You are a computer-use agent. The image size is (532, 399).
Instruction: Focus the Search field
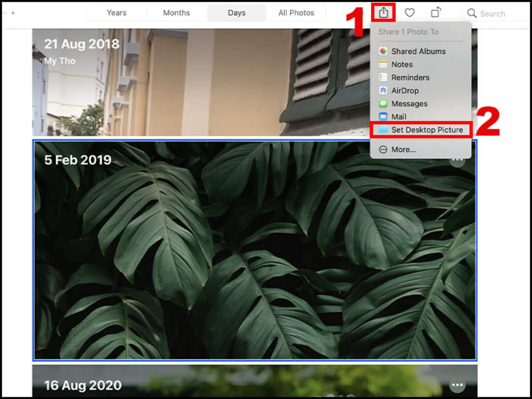496,14
